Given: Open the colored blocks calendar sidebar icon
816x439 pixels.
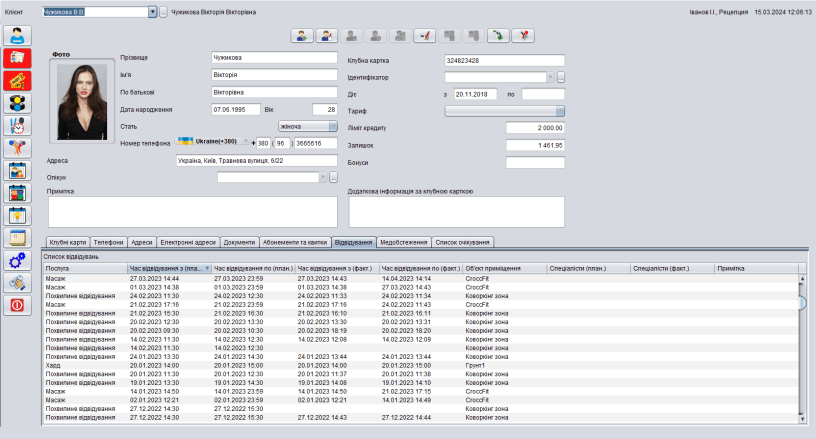Looking at the screenshot, I should tap(17, 193).
